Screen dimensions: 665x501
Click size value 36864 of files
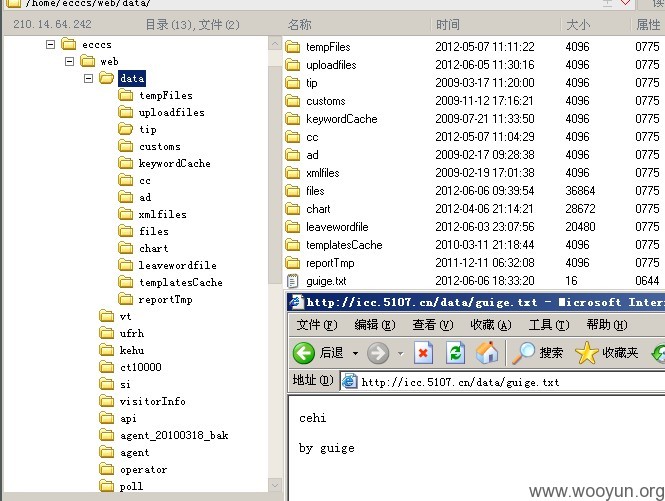tap(580, 191)
